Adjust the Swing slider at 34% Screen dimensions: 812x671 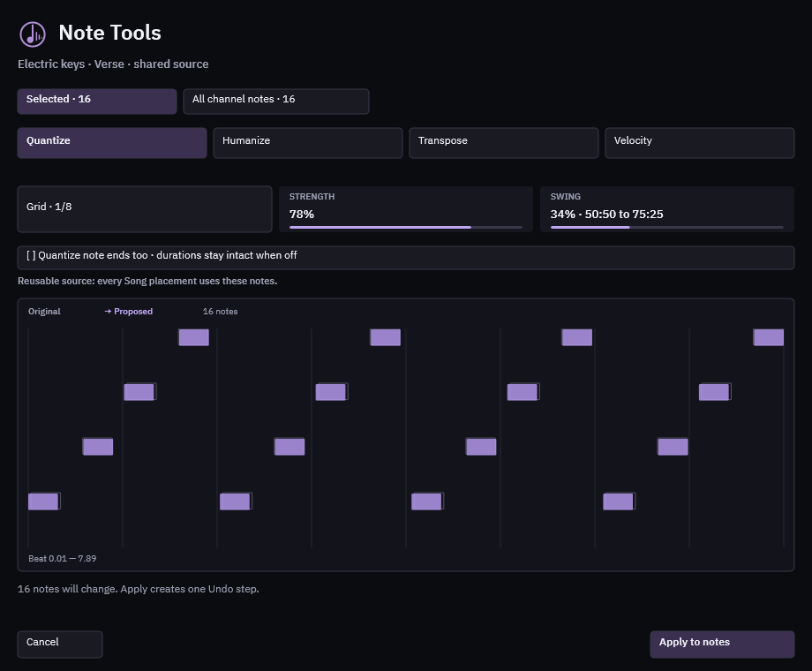(x=667, y=227)
